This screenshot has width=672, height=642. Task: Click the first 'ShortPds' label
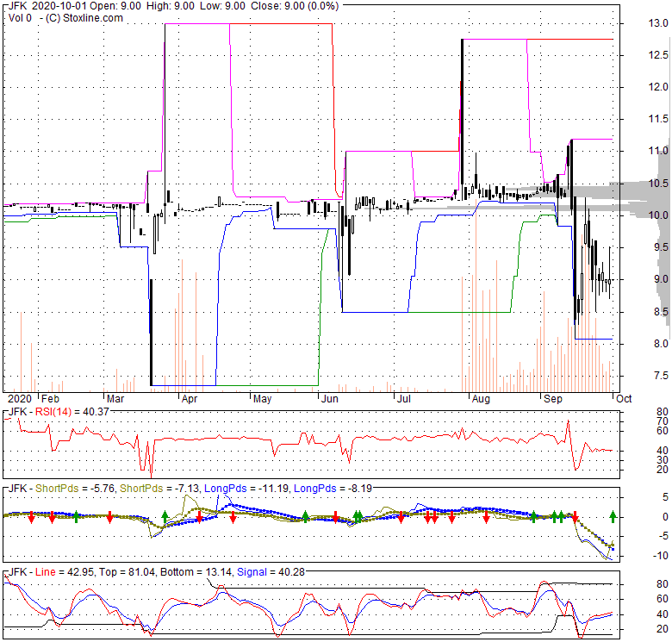(57, 489)
